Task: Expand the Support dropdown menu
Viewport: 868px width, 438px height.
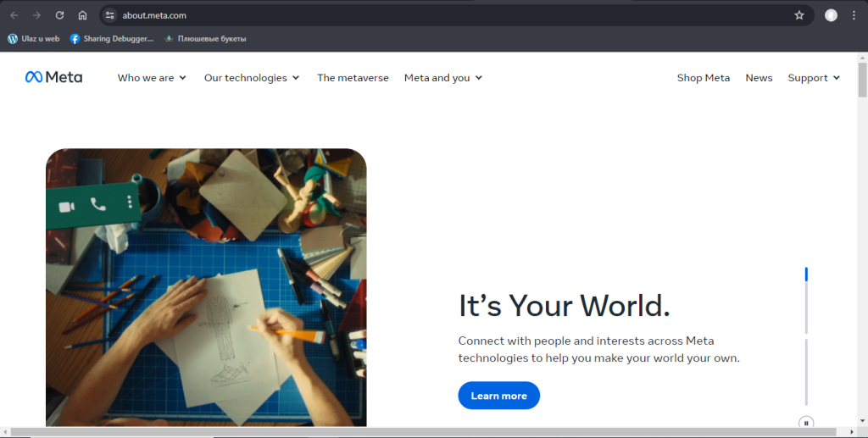Action: tap(814, 78)
